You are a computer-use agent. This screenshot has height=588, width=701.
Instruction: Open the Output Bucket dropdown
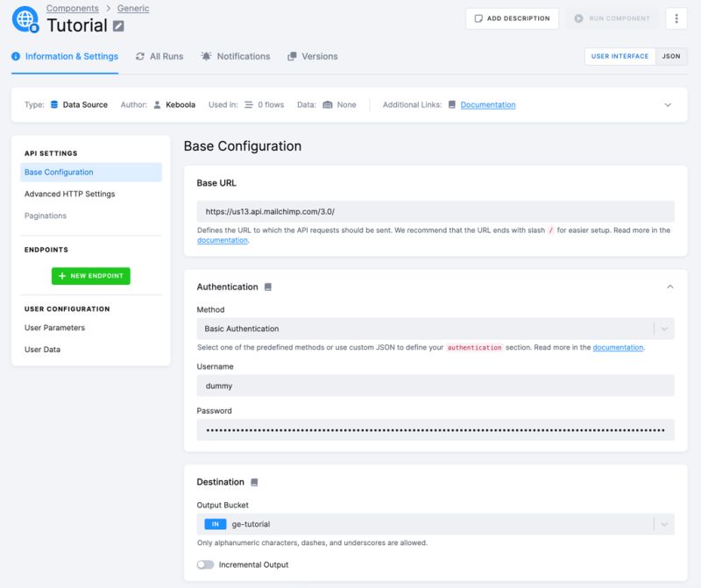(666, 526)
